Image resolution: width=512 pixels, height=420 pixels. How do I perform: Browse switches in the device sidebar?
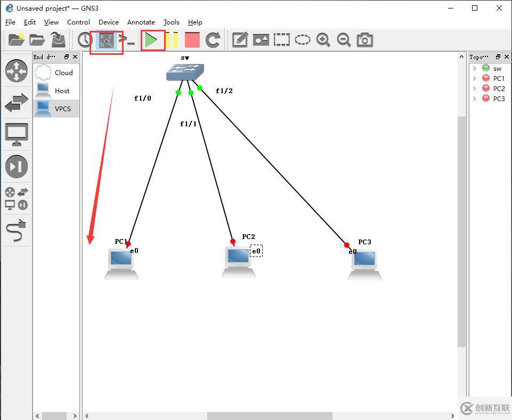[x=17, y=102]
